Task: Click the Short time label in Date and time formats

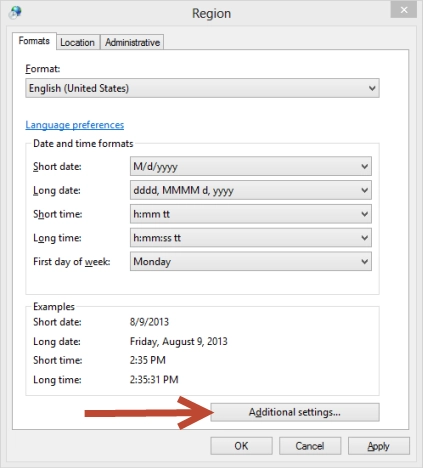Action: (x=58, y=214)
